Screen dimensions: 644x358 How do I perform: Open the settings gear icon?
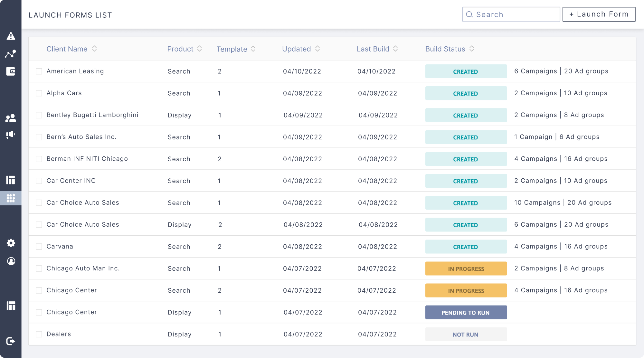pyautogui.click(x=11, y=243)
